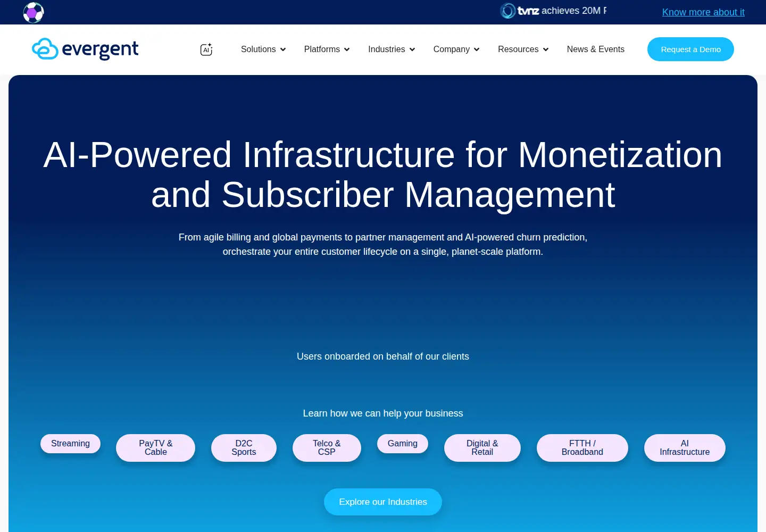This screenshot has height=532, width=766.
Task: Select the PayTV & Cable pill
Action: pyautogui.click(x=156, y=448)
